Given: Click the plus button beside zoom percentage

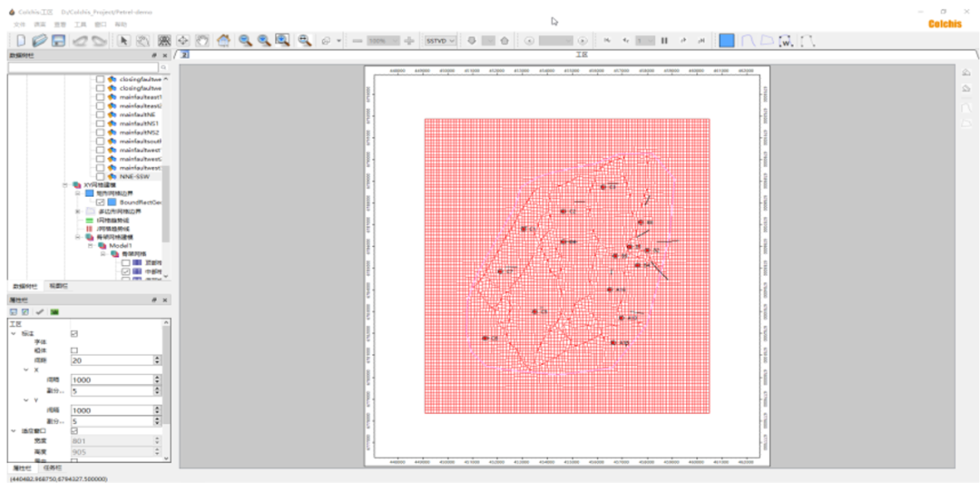Looking at the screenshot, I should pyautogui.click(x=409, y=41).
